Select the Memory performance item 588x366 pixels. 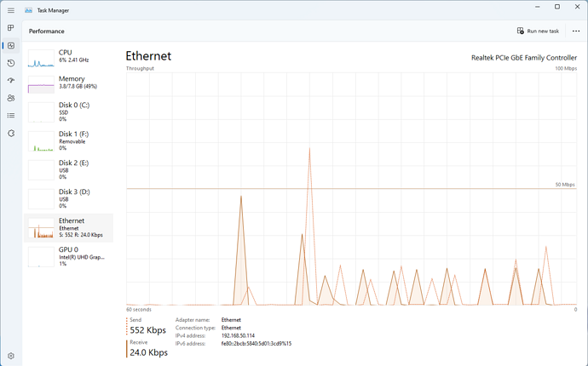(x=70, y=83)
